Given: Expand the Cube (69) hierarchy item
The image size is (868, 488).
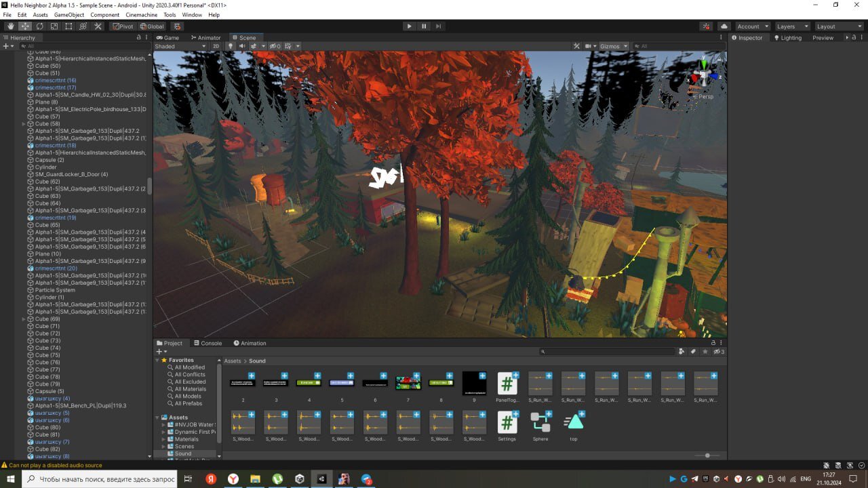Looking at the screenshot, I should 24,319.
